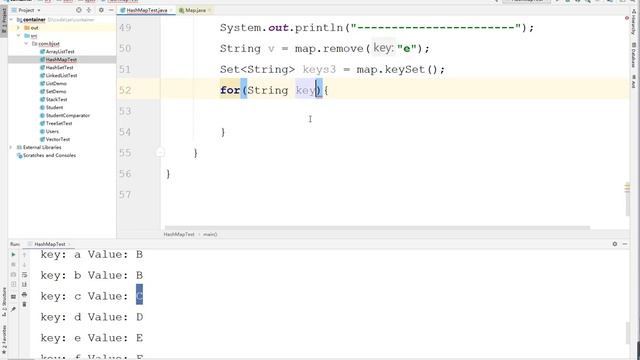
Task: Hide the Project panel with minus icon
Action: pos(111,10)
